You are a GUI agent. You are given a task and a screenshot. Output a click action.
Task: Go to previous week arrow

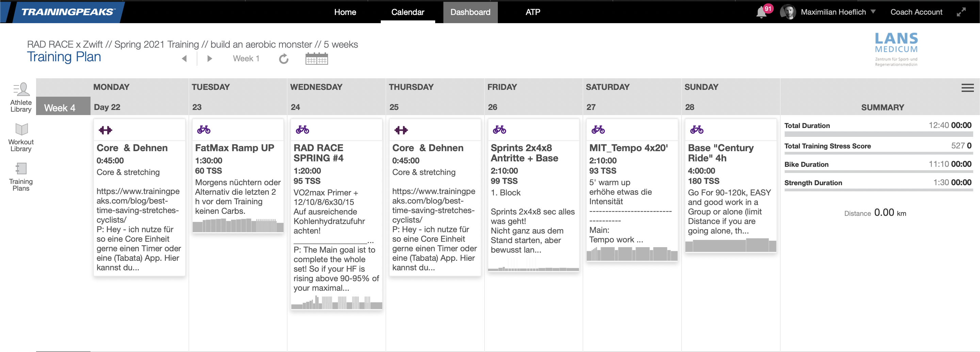pyautogui.click(x=184, y=59)
